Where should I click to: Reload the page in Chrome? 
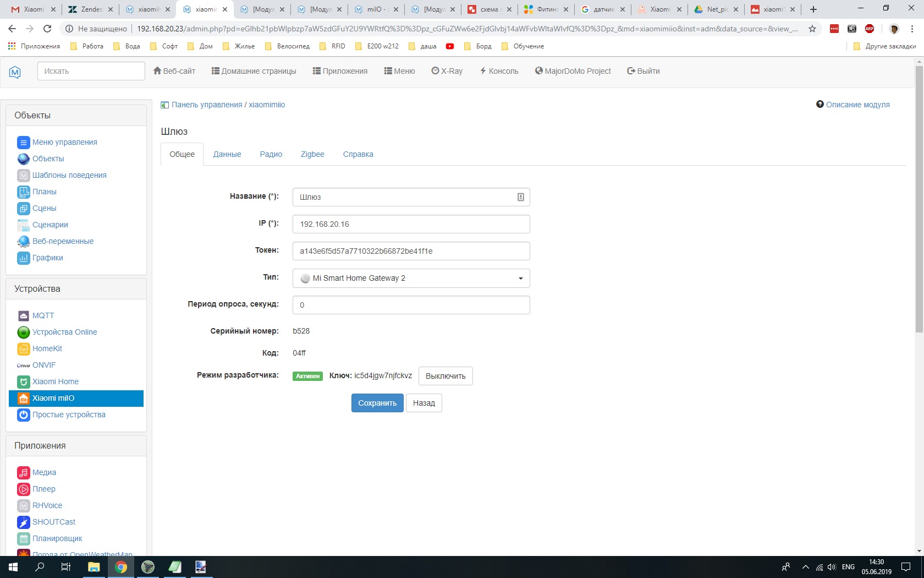(47, 29)
